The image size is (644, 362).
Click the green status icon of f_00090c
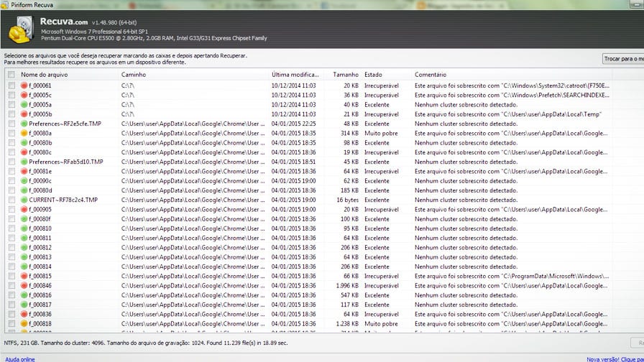(x=24, y=180)
